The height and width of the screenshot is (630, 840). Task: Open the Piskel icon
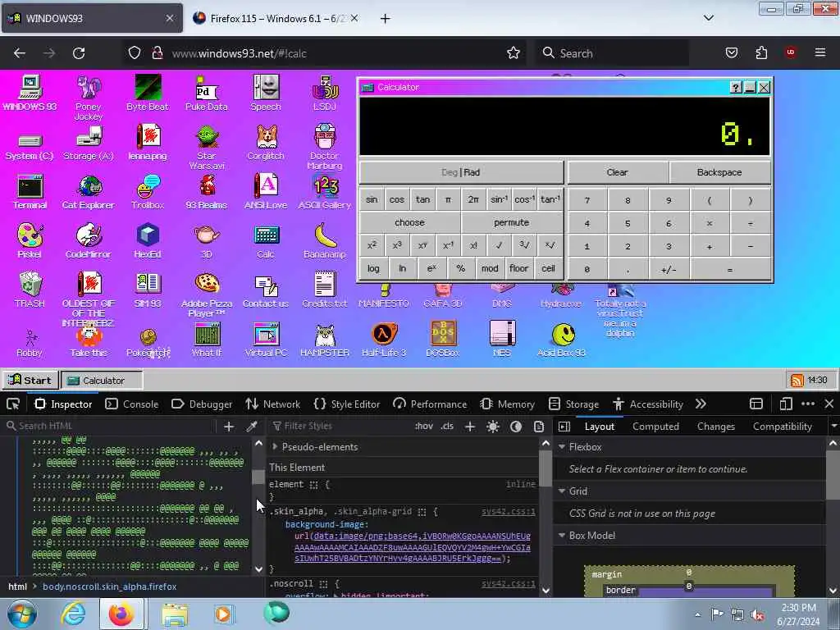click(x=30, y=240)
